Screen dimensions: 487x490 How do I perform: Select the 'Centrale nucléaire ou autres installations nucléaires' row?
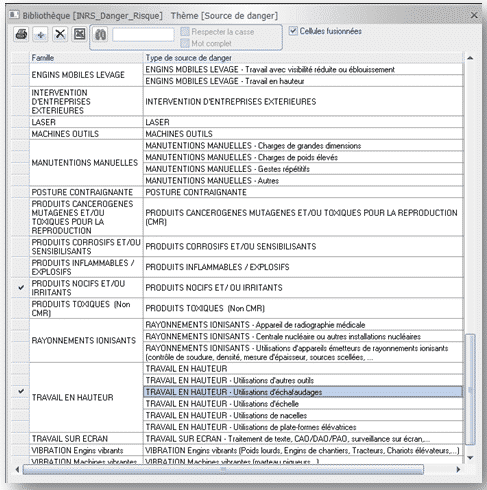pyautogui.click(x=303, y=336)
